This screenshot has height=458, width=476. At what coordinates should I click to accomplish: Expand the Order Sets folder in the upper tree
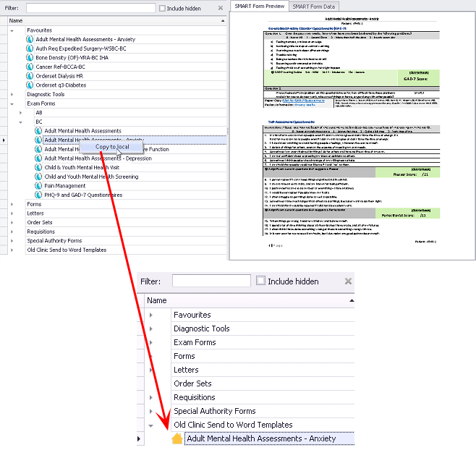click(12, 222)
